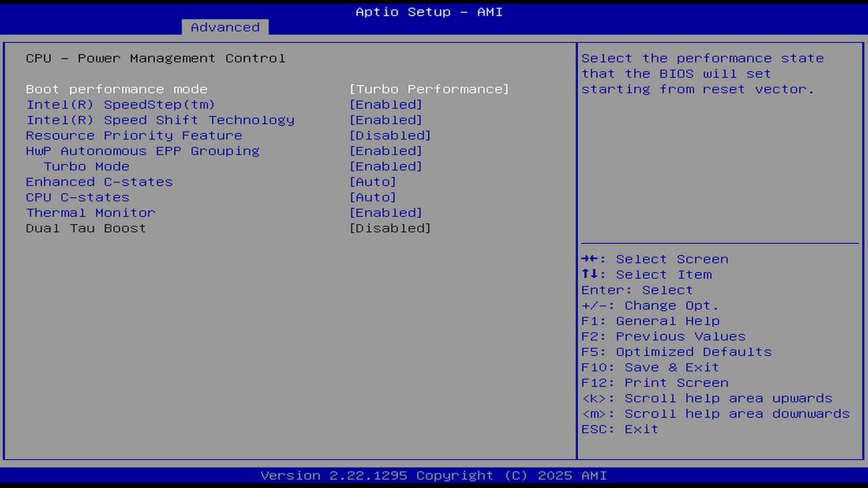The image size is (868, 488).
Task: Select the Boot performance mode setting
Action: click(x=117, y=89)
